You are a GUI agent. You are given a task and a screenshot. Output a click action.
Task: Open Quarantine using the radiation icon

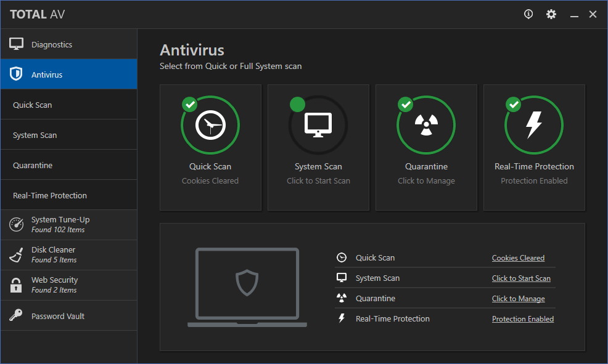(x=426, y=126)
